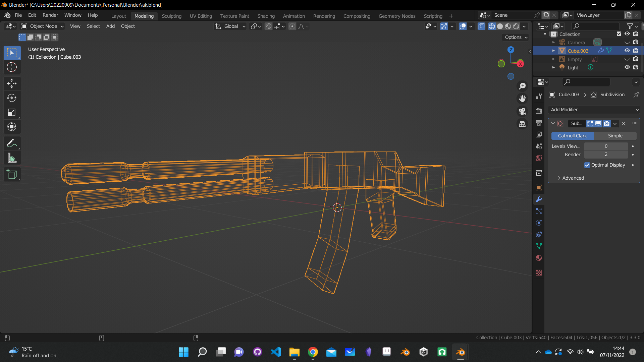Select the Select Box tool
Image resolution: width=644 pixels, height=362 pixels.
12,53
